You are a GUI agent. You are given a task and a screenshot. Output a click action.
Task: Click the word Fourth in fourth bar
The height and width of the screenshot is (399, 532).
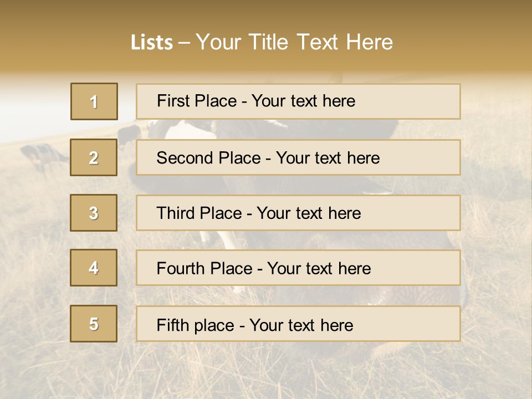(x=181, y=268)
